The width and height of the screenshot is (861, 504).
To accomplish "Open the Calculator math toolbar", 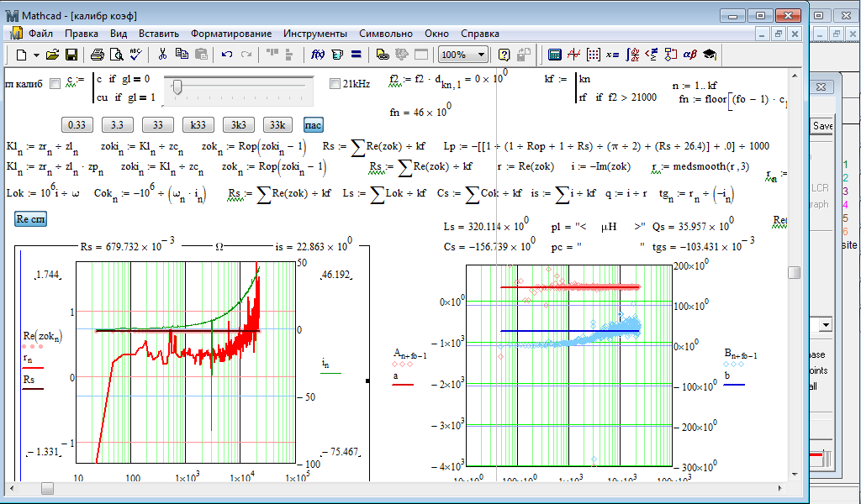I will click(x=555, y=55).
